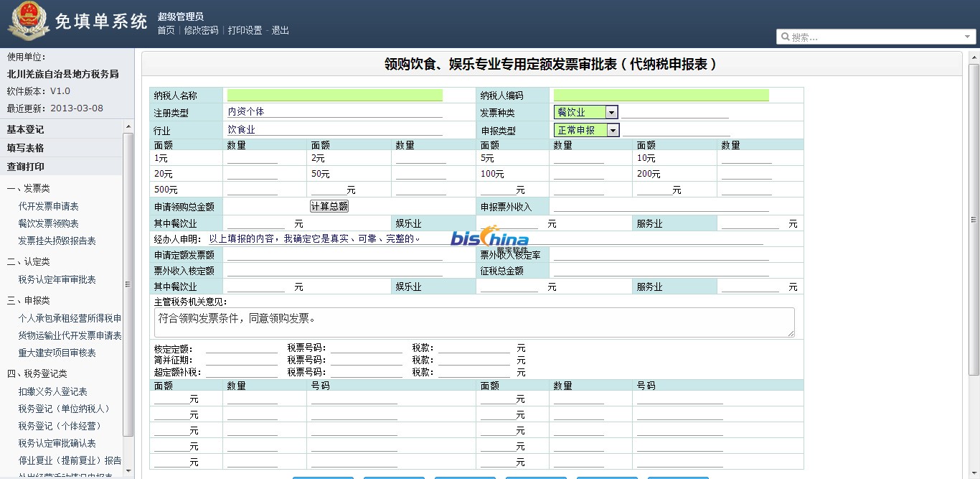Click the 征税总金额 input field
980x479 pixels.
[x=661, y=271]
